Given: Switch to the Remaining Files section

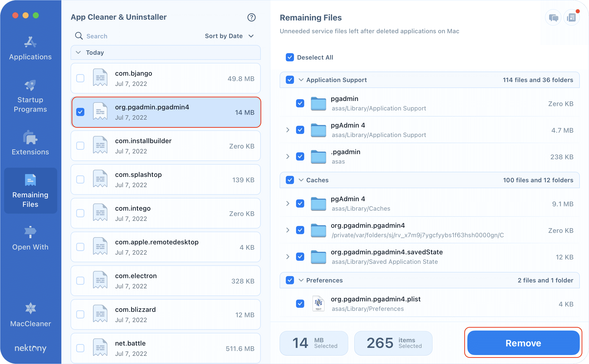Looking at the screenshot, I should pyautogui.click(x=30, y=191).
